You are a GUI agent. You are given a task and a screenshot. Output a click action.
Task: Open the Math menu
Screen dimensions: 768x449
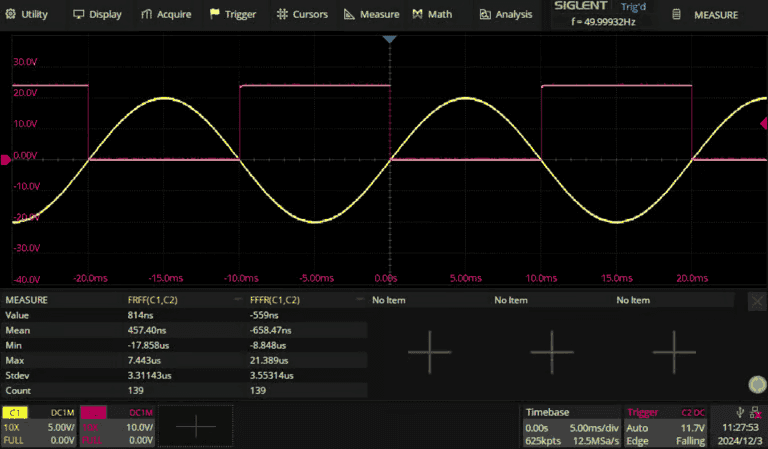(x=432, y=14)
